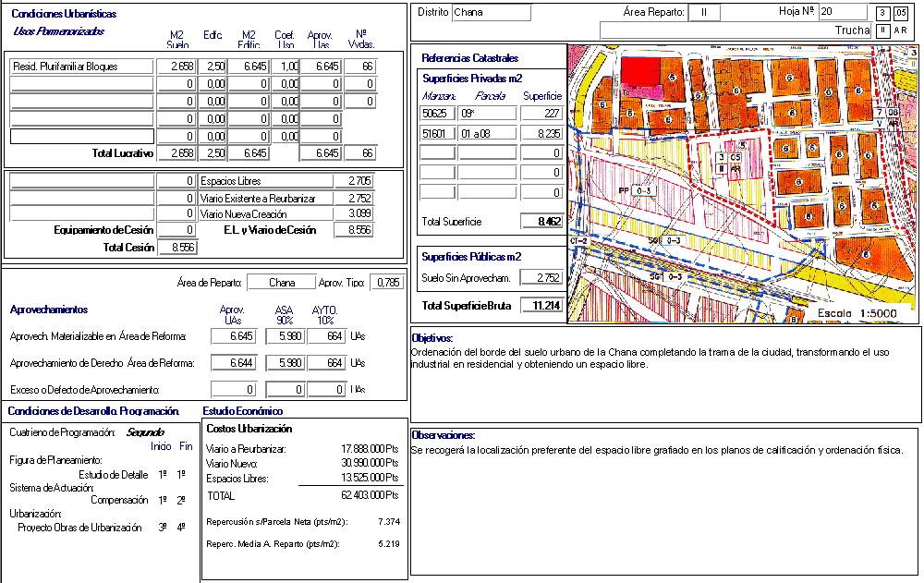The width and height of the screenshot is (924, 583).
Task: Click the Espacios Libres value 2.705
Action: 354,181
